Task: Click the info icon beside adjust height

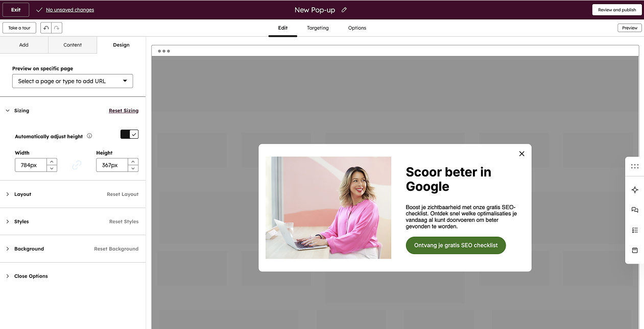Action: click(x=89, y=136)
